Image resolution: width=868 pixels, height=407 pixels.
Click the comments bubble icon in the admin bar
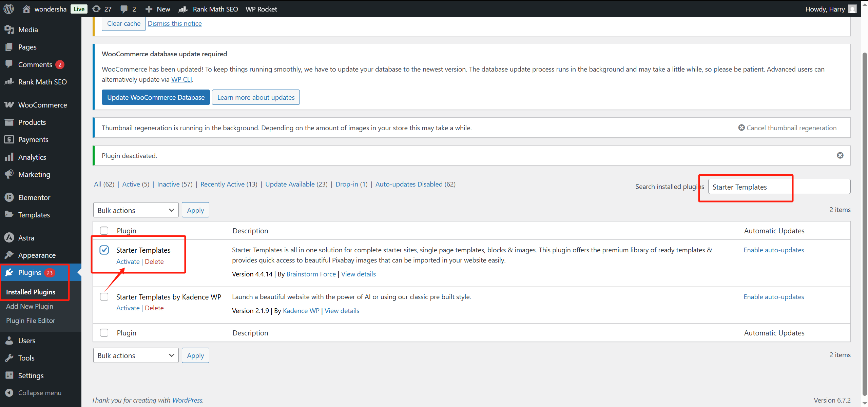(x=124, y=9)
